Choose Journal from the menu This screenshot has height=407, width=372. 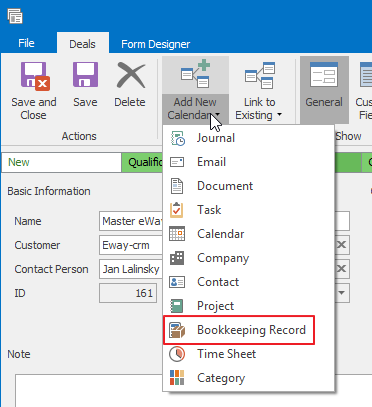248,138
